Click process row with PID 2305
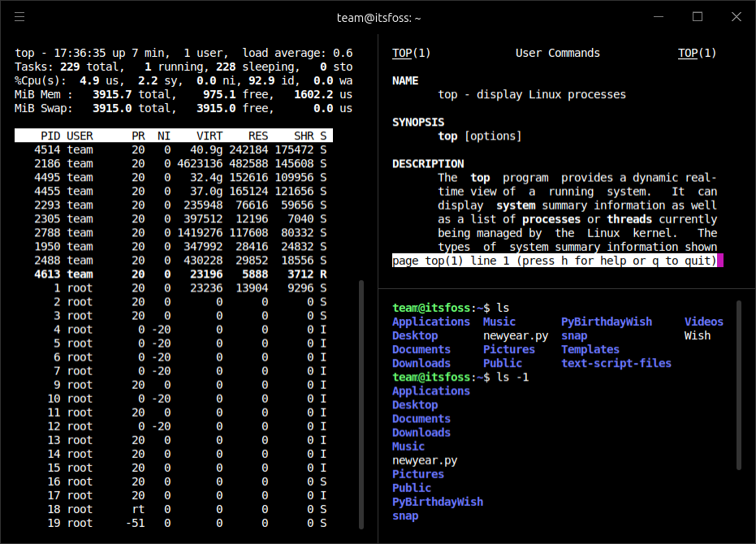The image size is (756, 544). coord(180,219)
